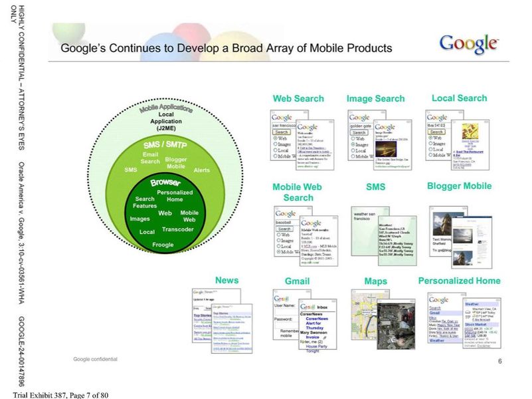Select the Images radio button under Image Search
Screen dimensions: 532x399
(x=353, y=144)
